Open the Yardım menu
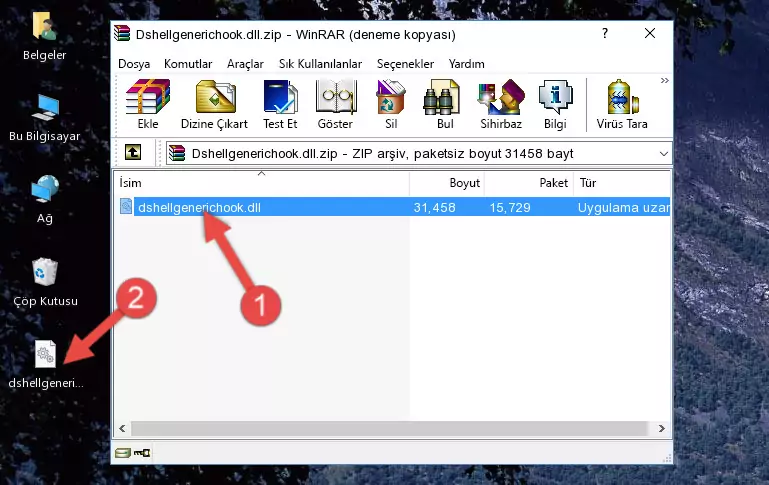The width and height of the screenshot is (769, 485). coord(466,64)
